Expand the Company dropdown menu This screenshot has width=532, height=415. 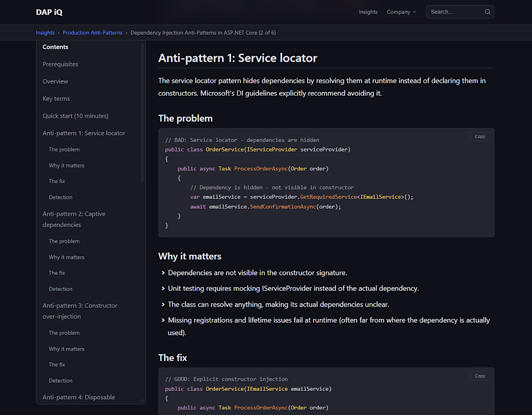click(x=401, y=12)
